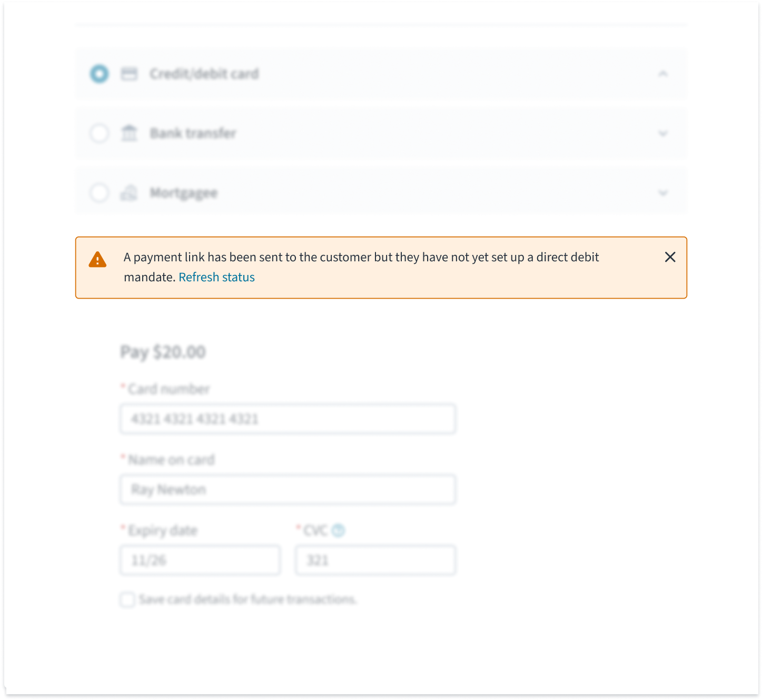This screenshot has height=700, width=762.
Task: Click the CVC field showing 321
Action: pos(375,560)
